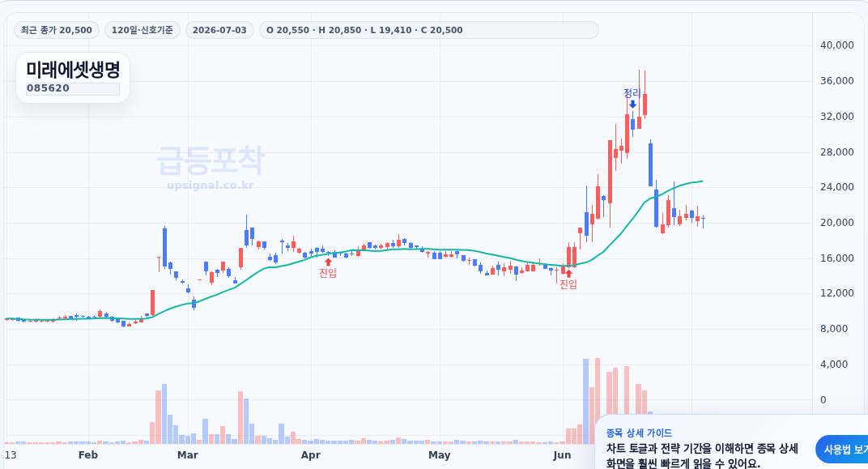Click the Mar label on the time axis

[188, 455]
